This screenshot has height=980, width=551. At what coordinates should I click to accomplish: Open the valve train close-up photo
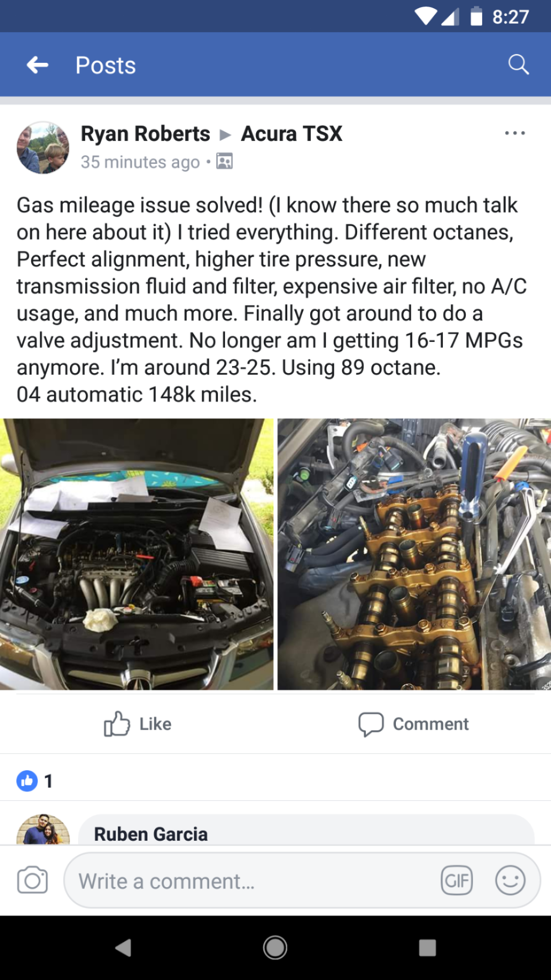[414, 554]
